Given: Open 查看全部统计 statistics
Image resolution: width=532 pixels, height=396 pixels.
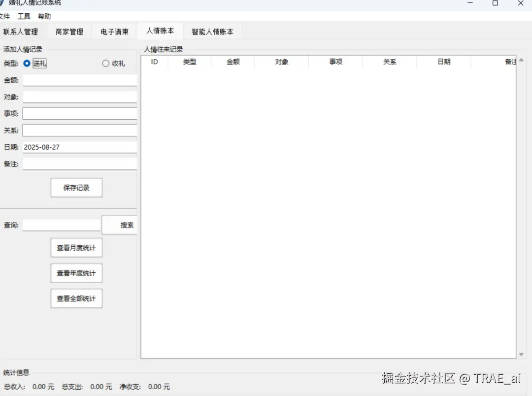Looking at the screenshot, I should point(76,298).
